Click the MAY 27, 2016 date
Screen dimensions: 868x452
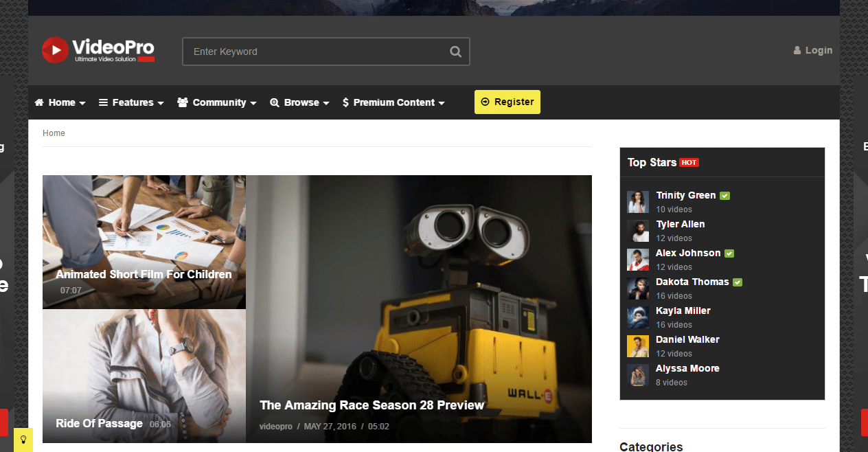[x=332, y=427]
